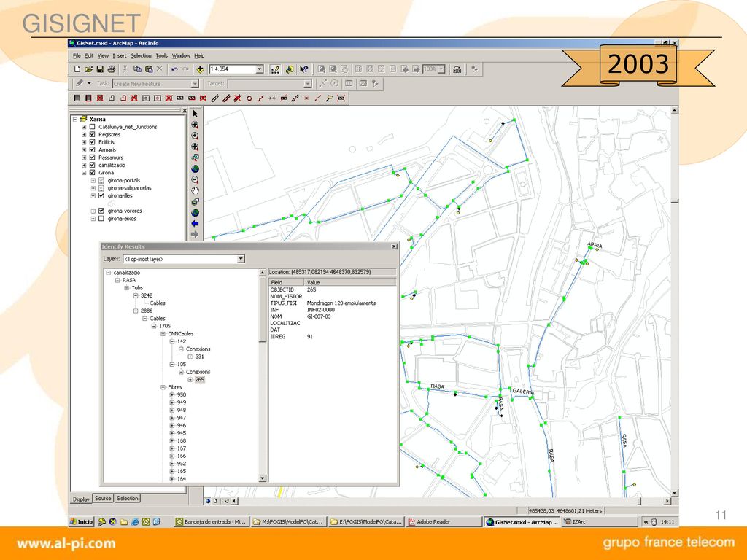Select connection 265 in the Identify tree
The image size is (747, 560).
200,379
